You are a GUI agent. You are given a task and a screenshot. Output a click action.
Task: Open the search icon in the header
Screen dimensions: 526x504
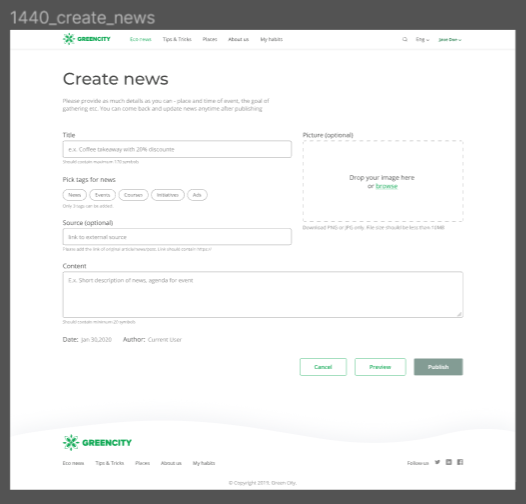pyautogui.click(x=405, y=39)
